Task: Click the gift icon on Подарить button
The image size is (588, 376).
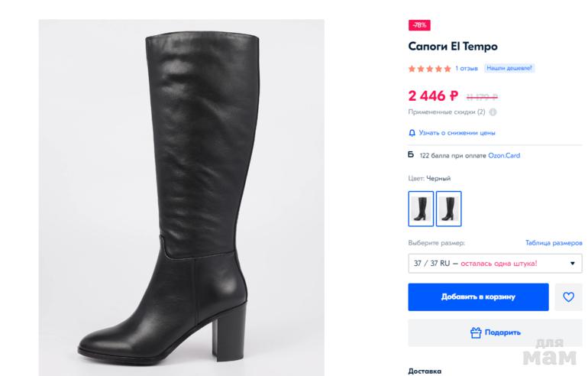Action: click(x=476, y=332)
